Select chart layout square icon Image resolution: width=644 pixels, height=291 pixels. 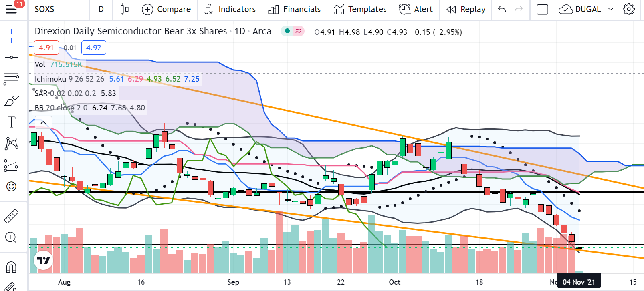tap(542, 9)
